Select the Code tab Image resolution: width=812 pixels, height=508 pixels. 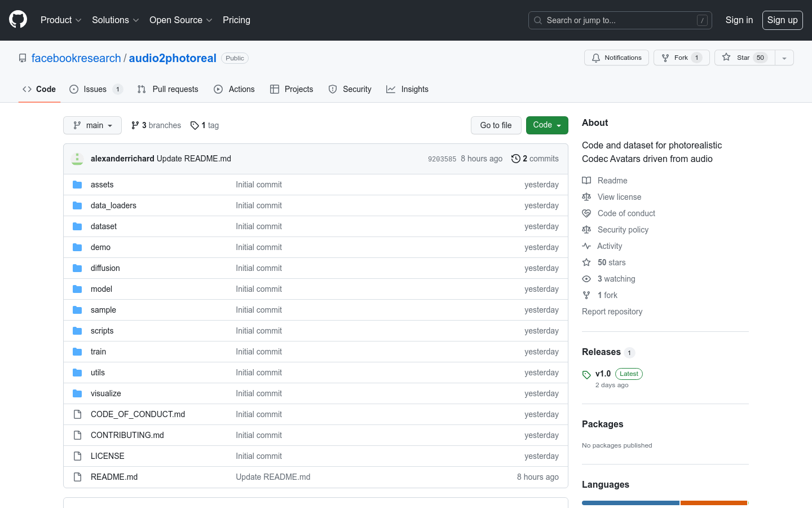39,89
